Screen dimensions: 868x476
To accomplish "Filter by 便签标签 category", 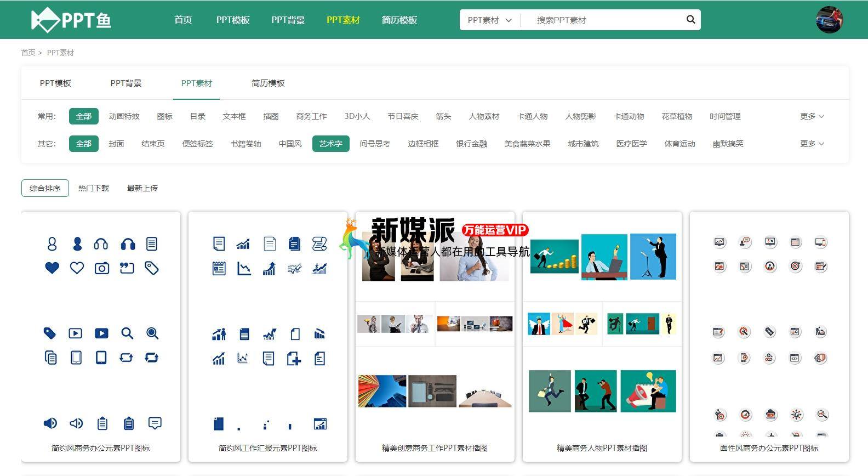I will tap(197, 144).
